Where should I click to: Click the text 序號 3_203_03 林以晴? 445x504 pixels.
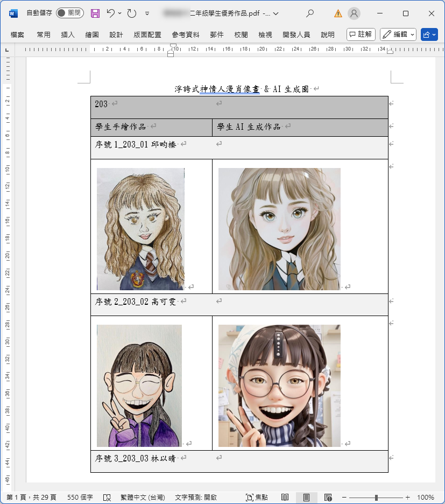click(x=135, y=458)
